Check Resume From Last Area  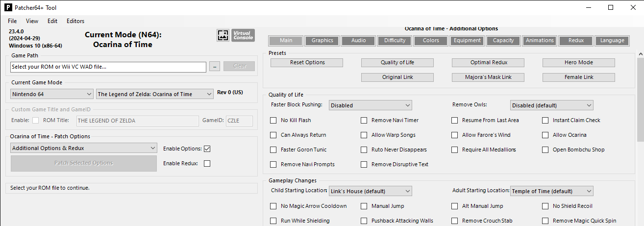click(455, 120)
